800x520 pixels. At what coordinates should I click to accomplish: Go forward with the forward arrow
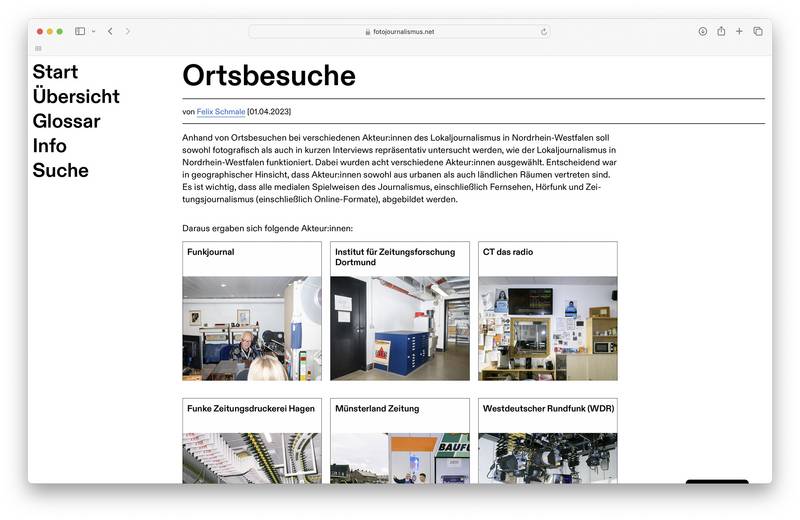[128, 31]
